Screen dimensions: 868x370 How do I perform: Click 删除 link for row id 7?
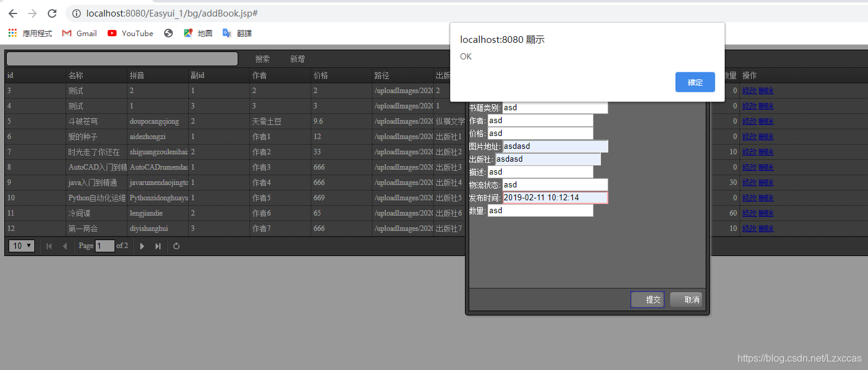click(x=766, y=152)
